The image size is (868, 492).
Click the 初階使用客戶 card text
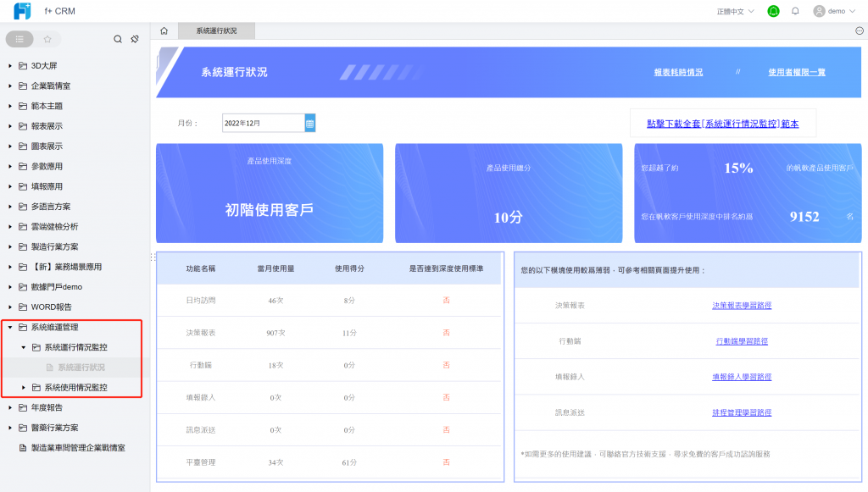[x=270, y=210]
